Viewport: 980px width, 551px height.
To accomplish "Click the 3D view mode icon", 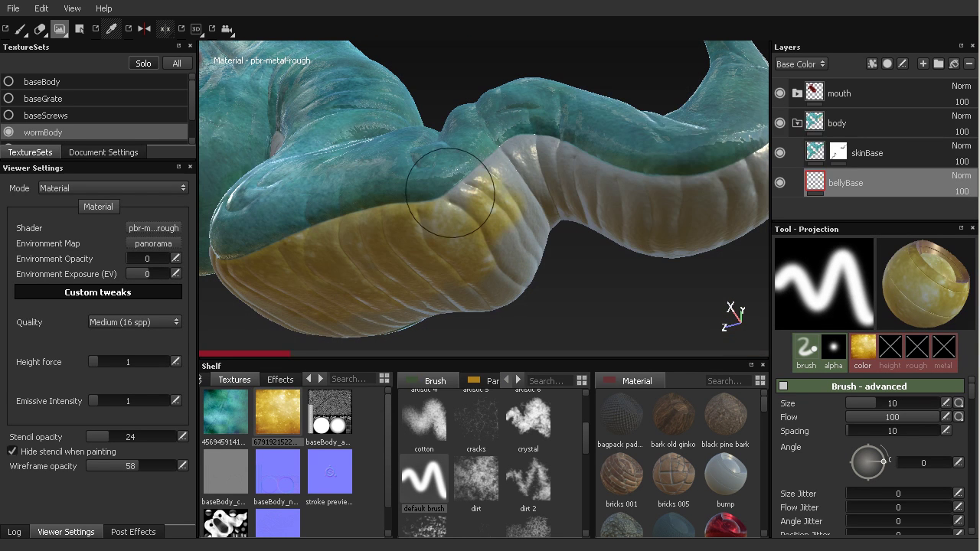I will click(x=196, y=29).
